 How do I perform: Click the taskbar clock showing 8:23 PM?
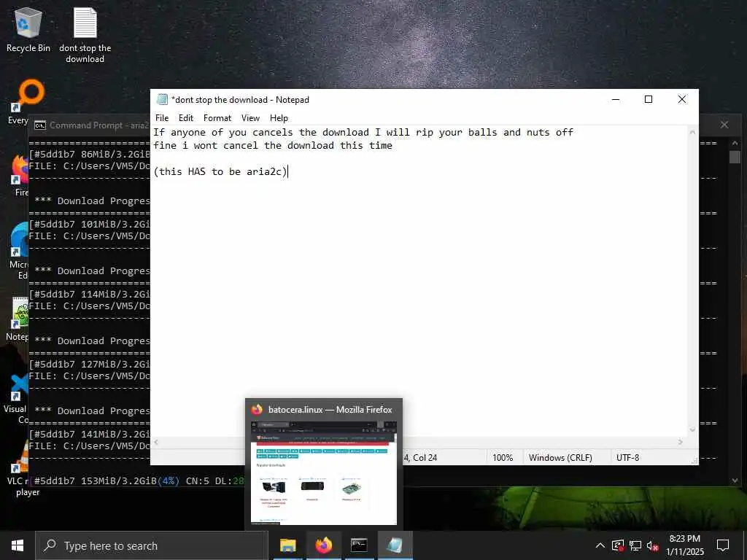pyautogui.click(x=684, y=545)
